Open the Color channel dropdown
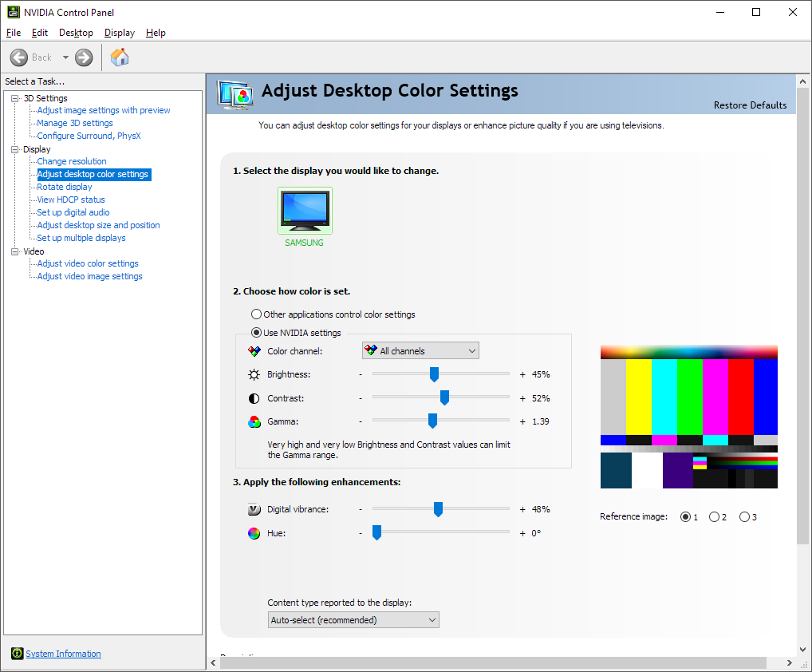Screen dimensions: 812x672 [420, 351]
